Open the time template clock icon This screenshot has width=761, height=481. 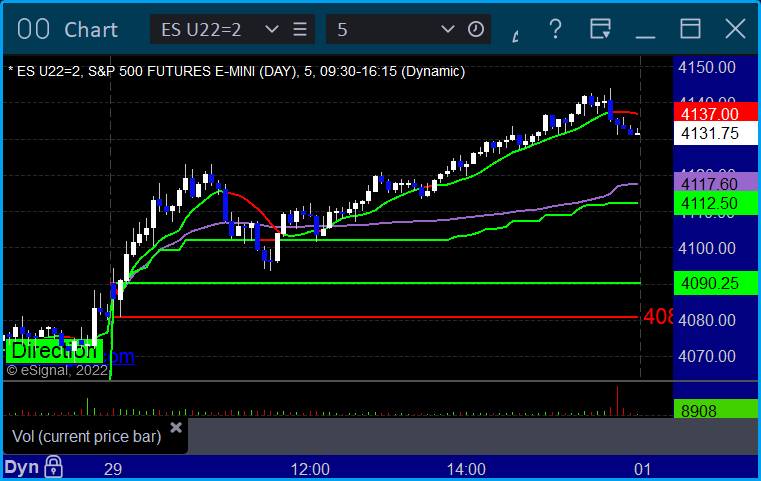[x=476, y=29]
